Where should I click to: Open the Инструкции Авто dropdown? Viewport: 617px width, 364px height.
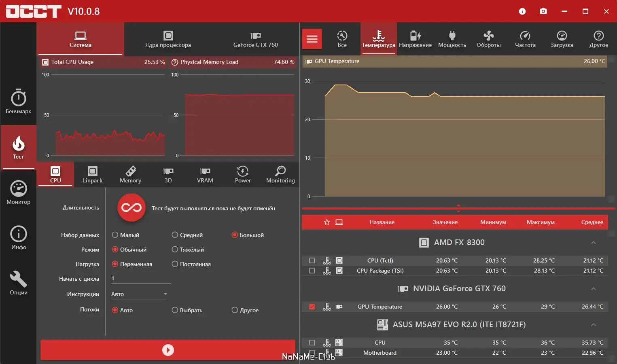click(x=139, y=294)
